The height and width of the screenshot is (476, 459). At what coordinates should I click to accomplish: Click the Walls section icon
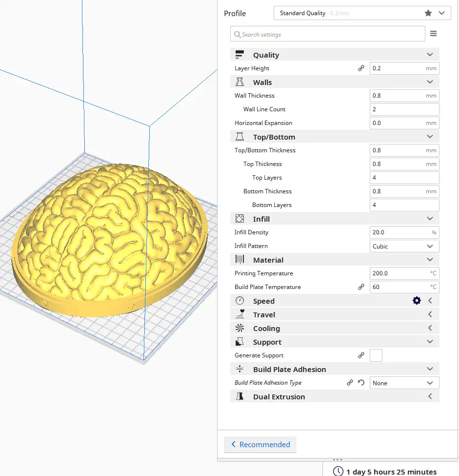coord(239,82)
